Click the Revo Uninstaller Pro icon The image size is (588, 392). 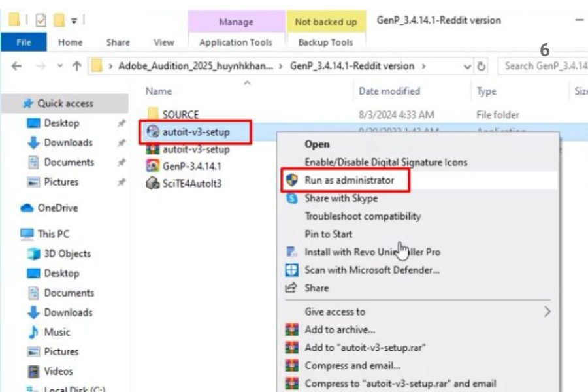click(x=292, y=252)
